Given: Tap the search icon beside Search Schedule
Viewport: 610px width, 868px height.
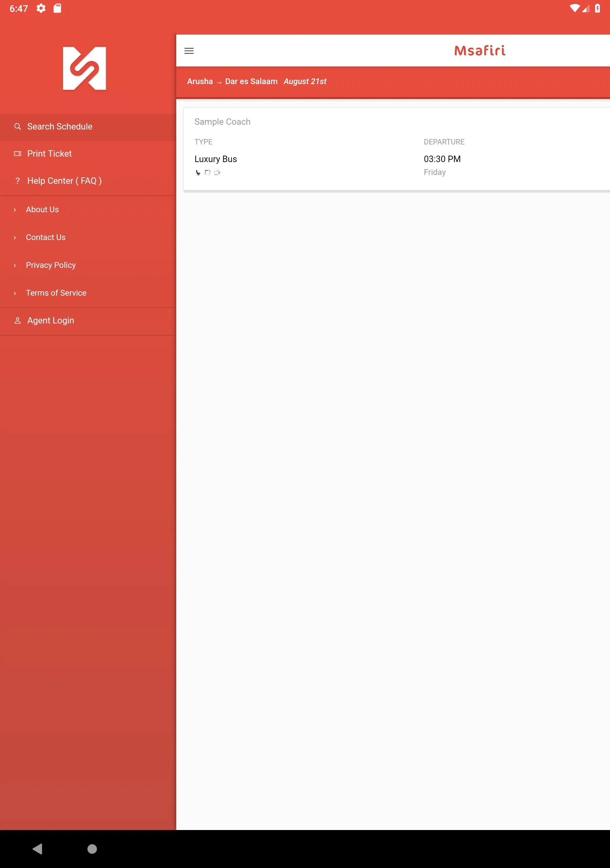Looking at the screenshot, I should (x=17, y=127).
